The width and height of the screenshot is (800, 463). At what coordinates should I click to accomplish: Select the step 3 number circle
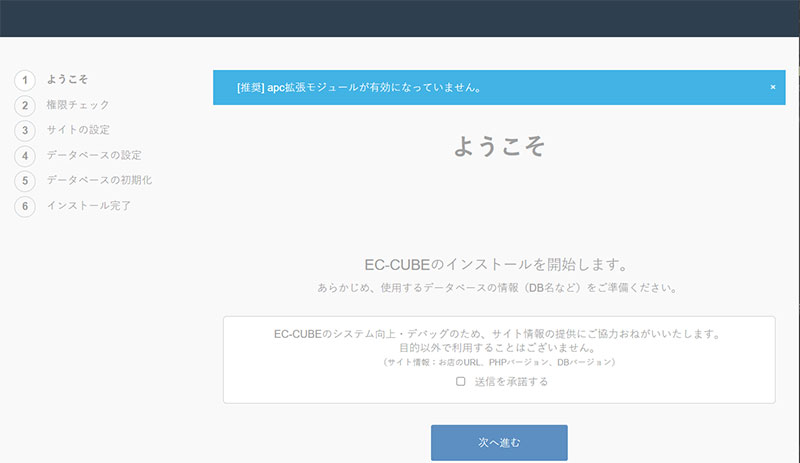pos(25,130)
